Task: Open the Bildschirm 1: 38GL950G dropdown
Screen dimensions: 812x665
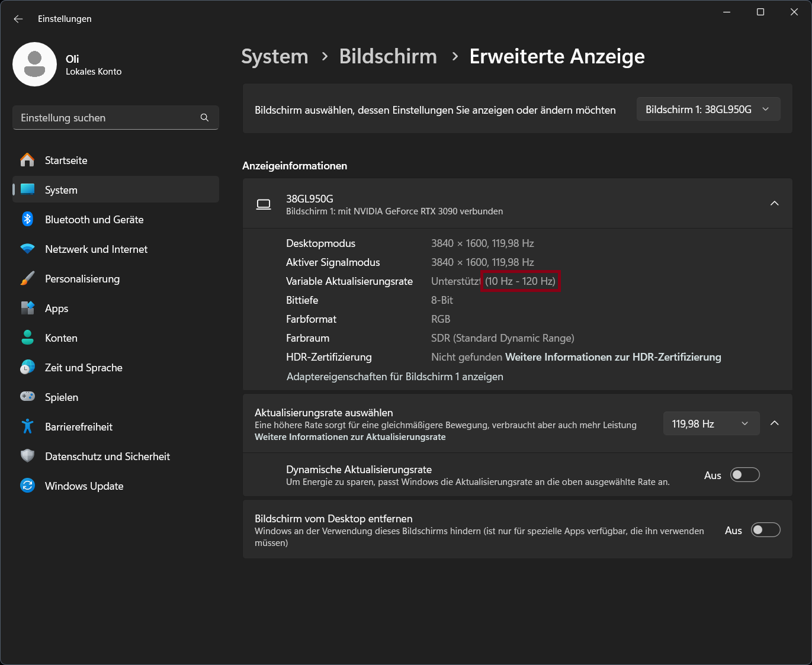Action: tap(708, 110)
